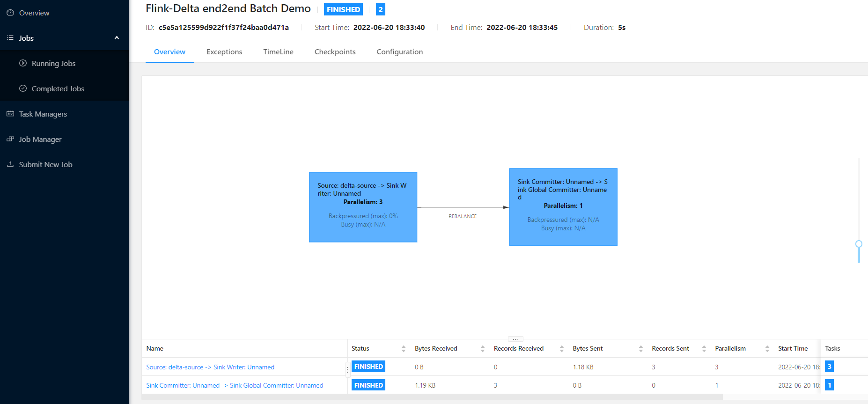Screen dimensions: 868x404
Task: Click FINISHED badge in delta-source row
Action: (368, 367)
